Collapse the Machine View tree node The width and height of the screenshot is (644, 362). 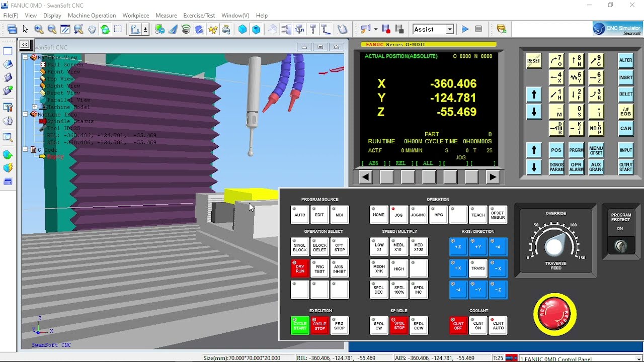pos(25,58)
